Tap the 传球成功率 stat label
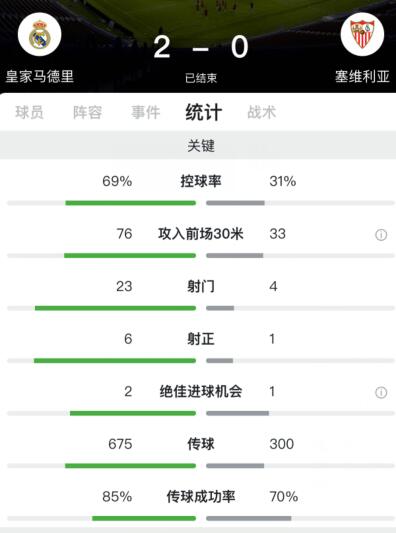 click(x=201, y=496)
